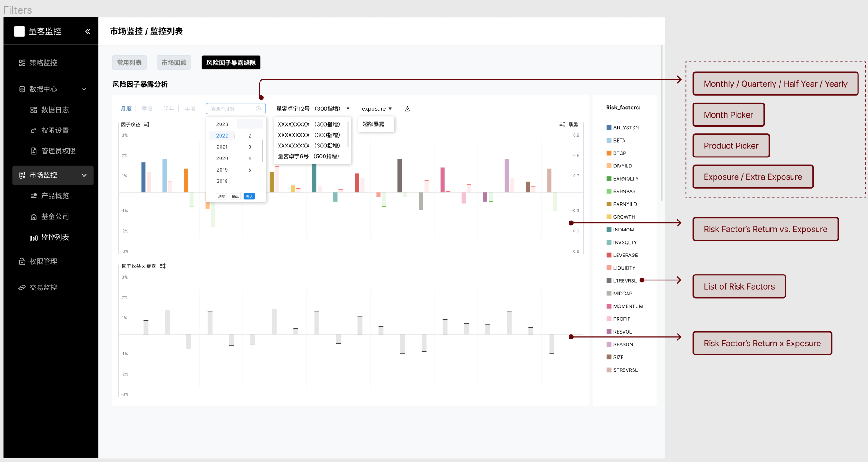Viewport: 868px width, 462px height.
Task: Select the 月度 period option
Action: tap(126, 109)
